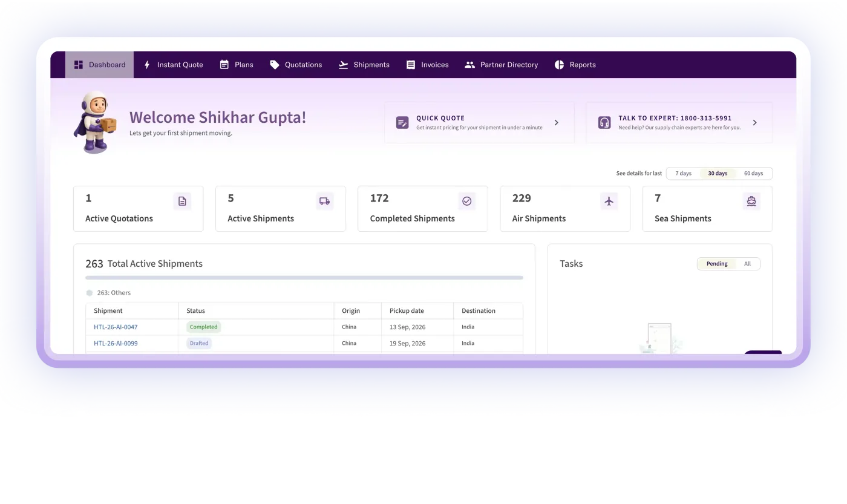Open shipment HTL-26-AI-0047
Viewport: 847px width, 504px height.
coord(116,327)
